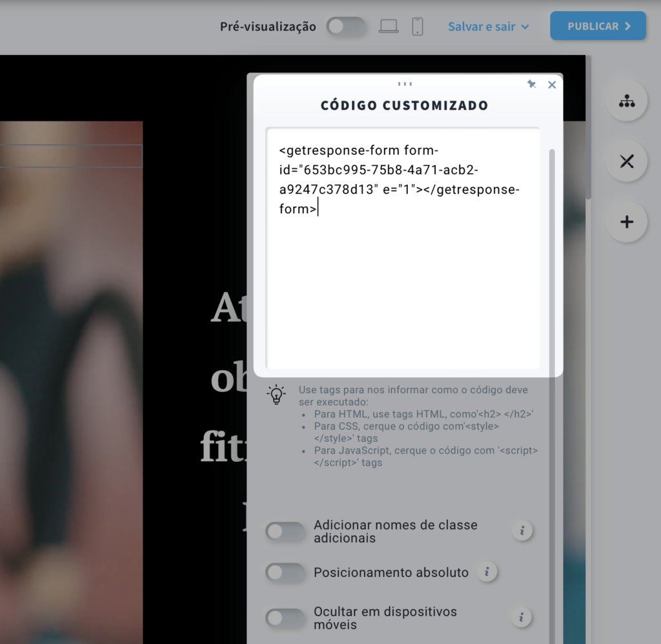Toggle the Pré-visualização switch

(346, 26)
